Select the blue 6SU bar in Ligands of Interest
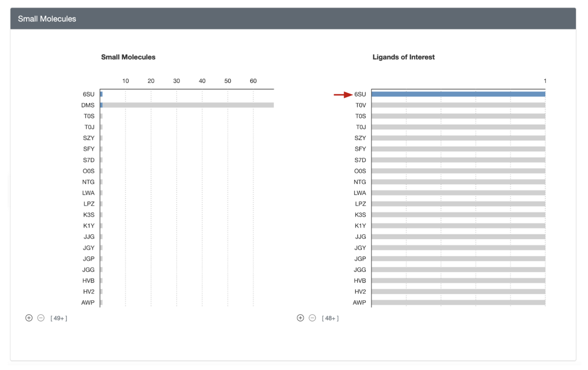Viewport: 588px width, 370px height. (458, 94)
